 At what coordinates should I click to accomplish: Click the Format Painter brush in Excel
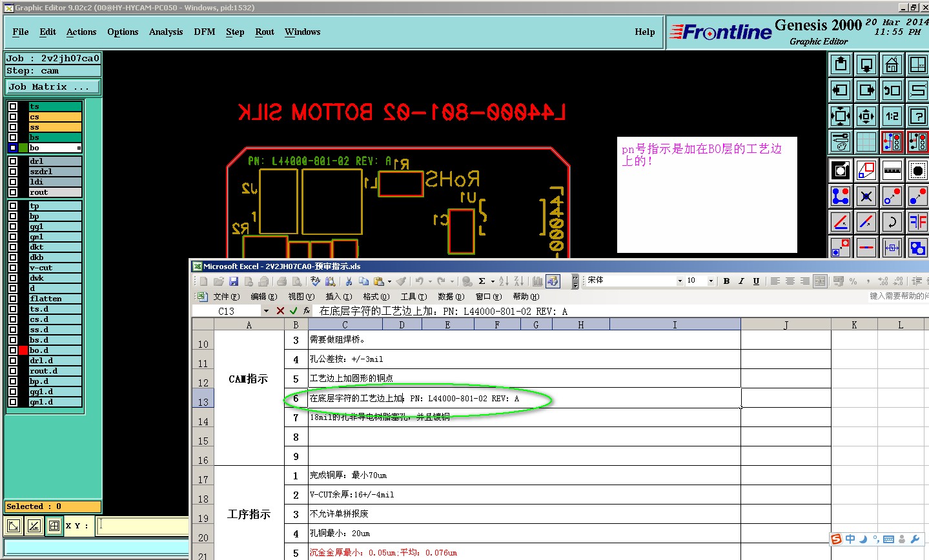(x=402, y=281)
